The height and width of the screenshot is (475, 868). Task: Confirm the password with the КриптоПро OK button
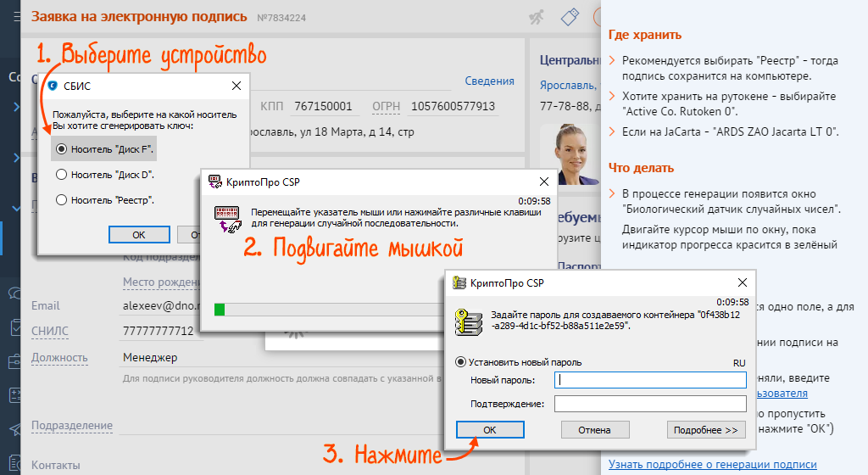pyautogui.click(x=490, y=429)
